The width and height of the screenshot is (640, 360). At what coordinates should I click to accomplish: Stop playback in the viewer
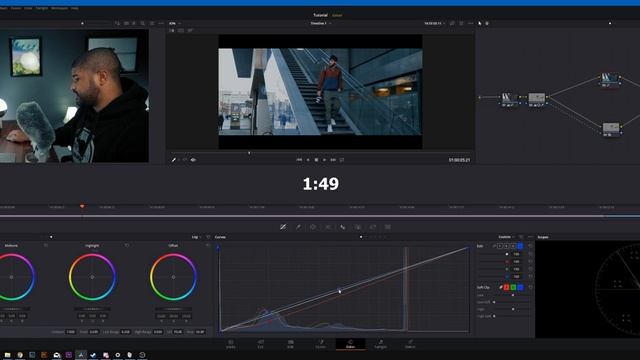pyautogui.click(x=316, y=160)
